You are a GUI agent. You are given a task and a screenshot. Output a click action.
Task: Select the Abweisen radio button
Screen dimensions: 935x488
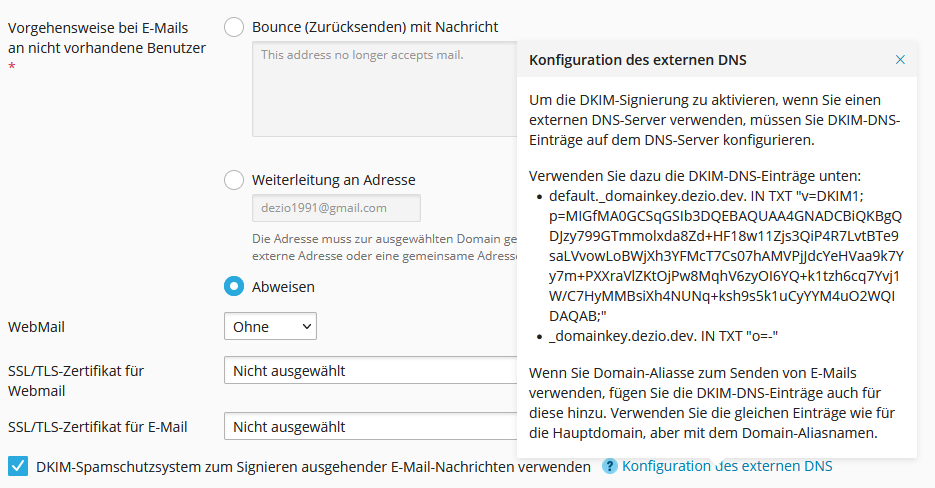click(234, 286)
